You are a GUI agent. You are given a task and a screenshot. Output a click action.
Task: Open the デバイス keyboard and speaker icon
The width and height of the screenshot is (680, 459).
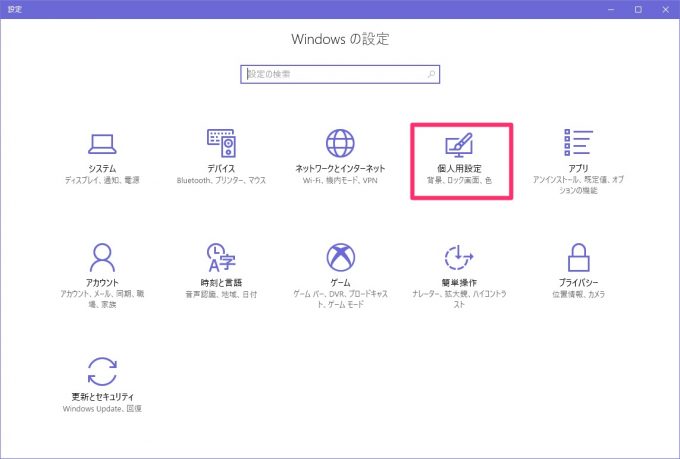[x=221, y=143]
